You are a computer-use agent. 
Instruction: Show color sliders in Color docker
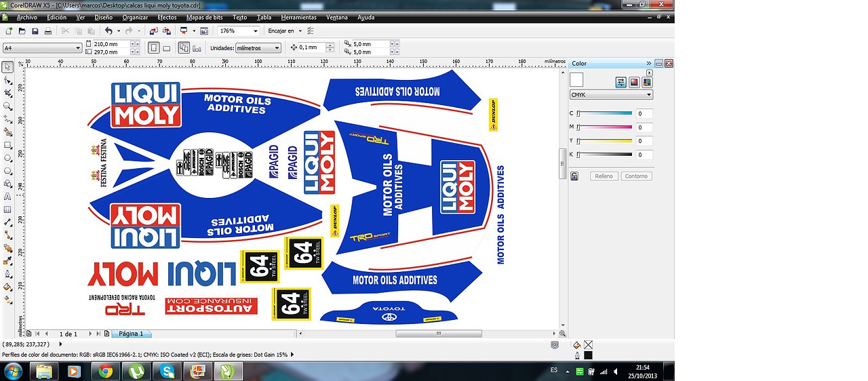(x=620, y=82)
